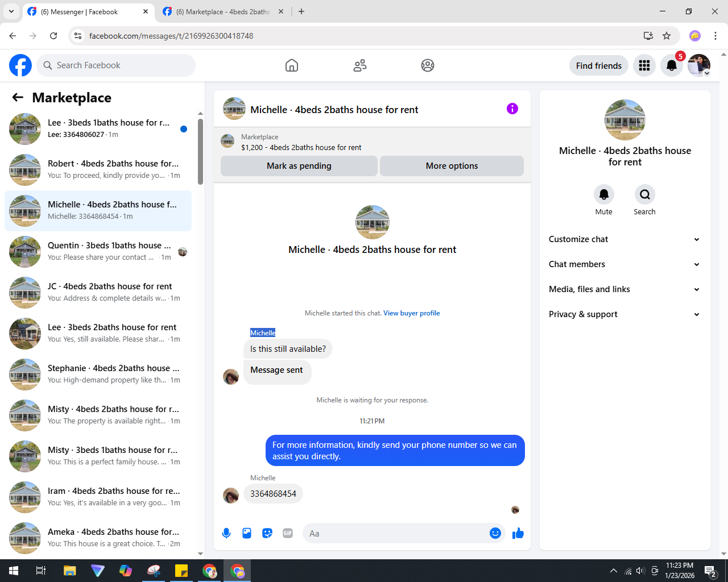Click the house thumbnail in right panel
This screenshot has width=728, height=582.
[x=625, y=120]
